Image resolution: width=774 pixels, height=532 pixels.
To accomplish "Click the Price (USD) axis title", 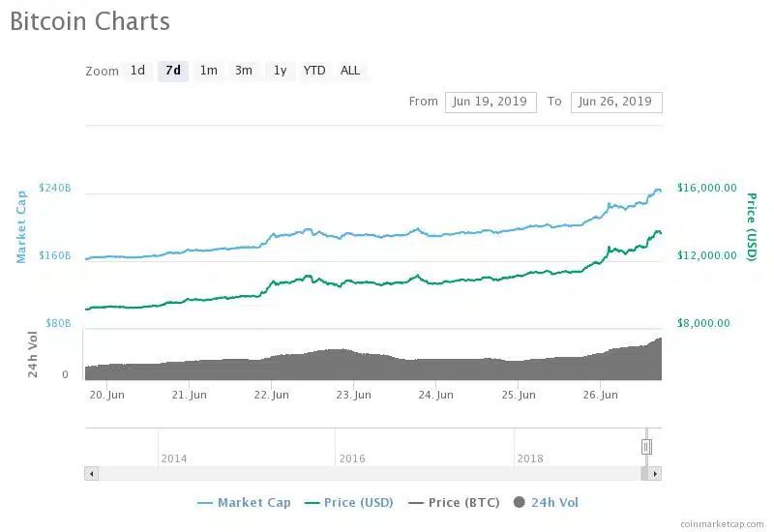I will [x=752, y=226].
